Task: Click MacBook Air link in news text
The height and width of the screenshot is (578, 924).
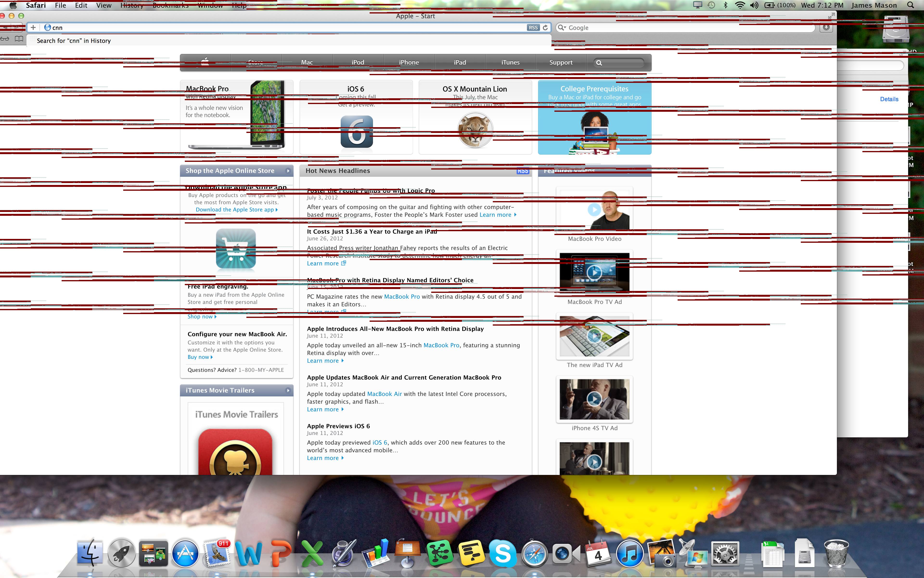Action: (x=385, y=394)
